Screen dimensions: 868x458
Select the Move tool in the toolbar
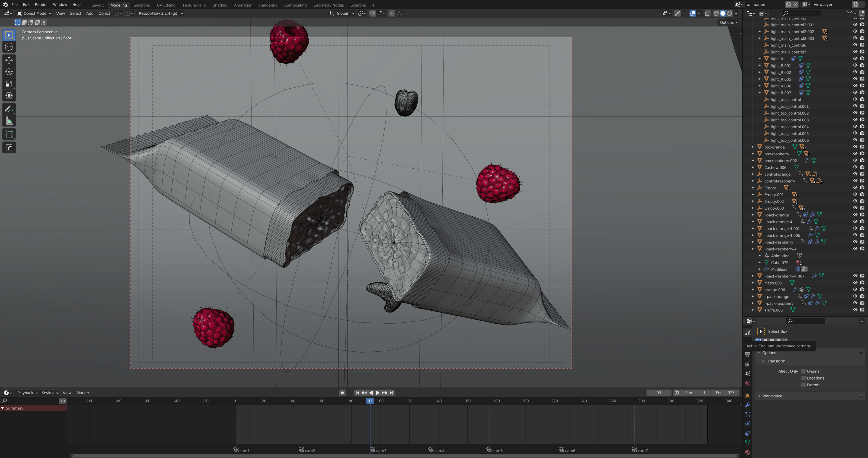pos(9,60)
